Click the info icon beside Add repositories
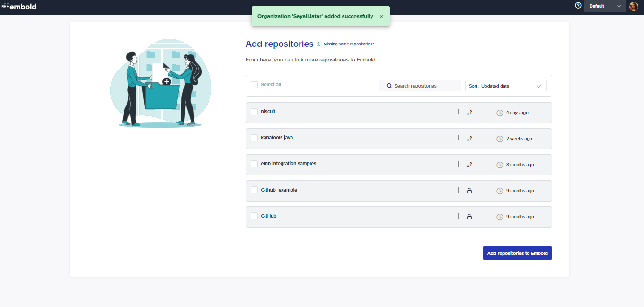The width and height of the screenshot is (644, 307). (318, 44)
